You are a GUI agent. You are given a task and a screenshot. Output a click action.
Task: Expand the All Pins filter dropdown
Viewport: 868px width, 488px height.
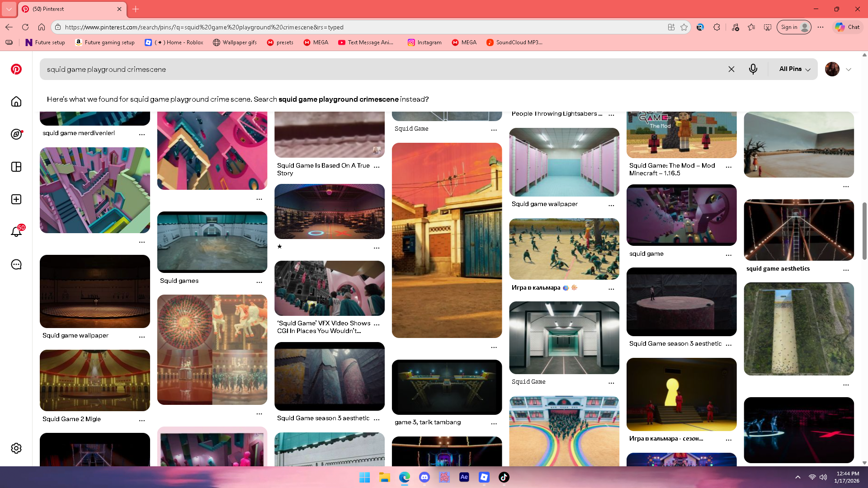point(794,69)
